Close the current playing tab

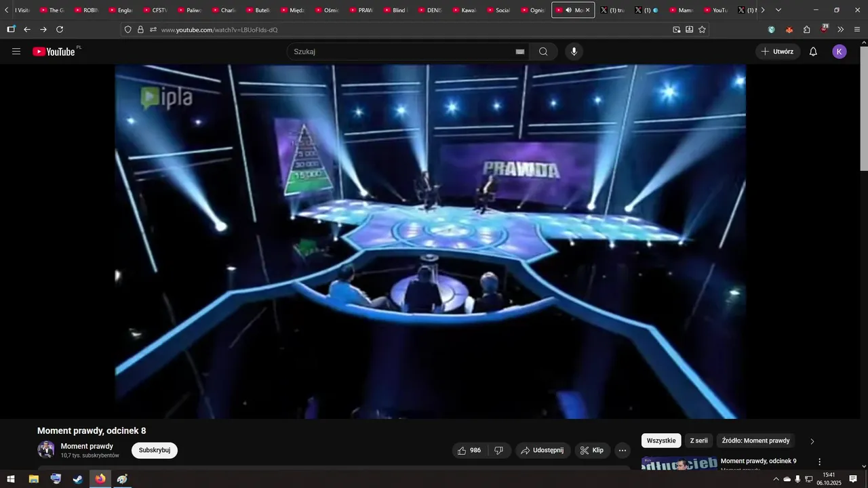[x=588, y=10]
